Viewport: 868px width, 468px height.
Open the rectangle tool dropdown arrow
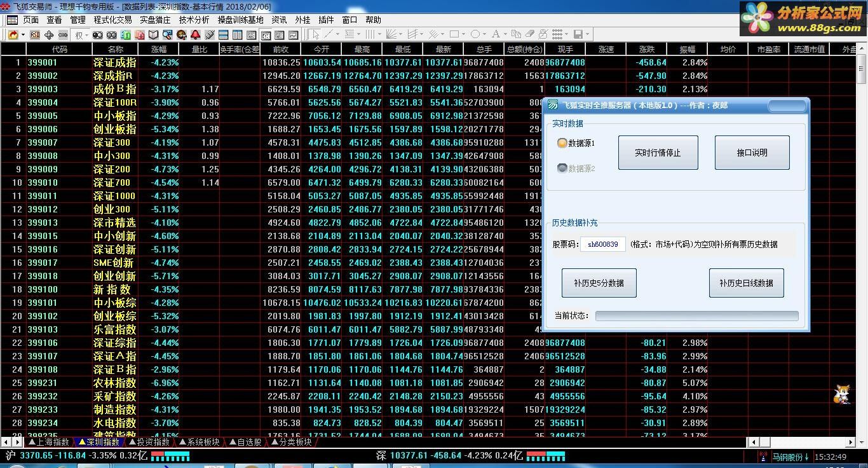[463, 34]
